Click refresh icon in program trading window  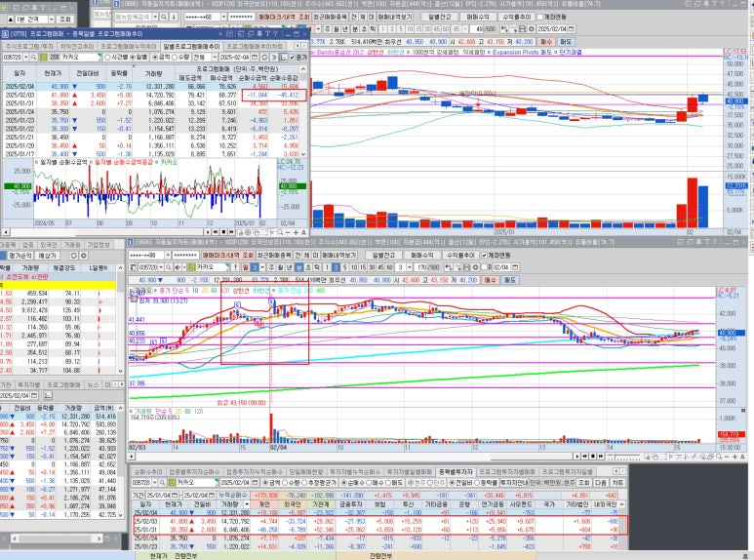point(264,57)
